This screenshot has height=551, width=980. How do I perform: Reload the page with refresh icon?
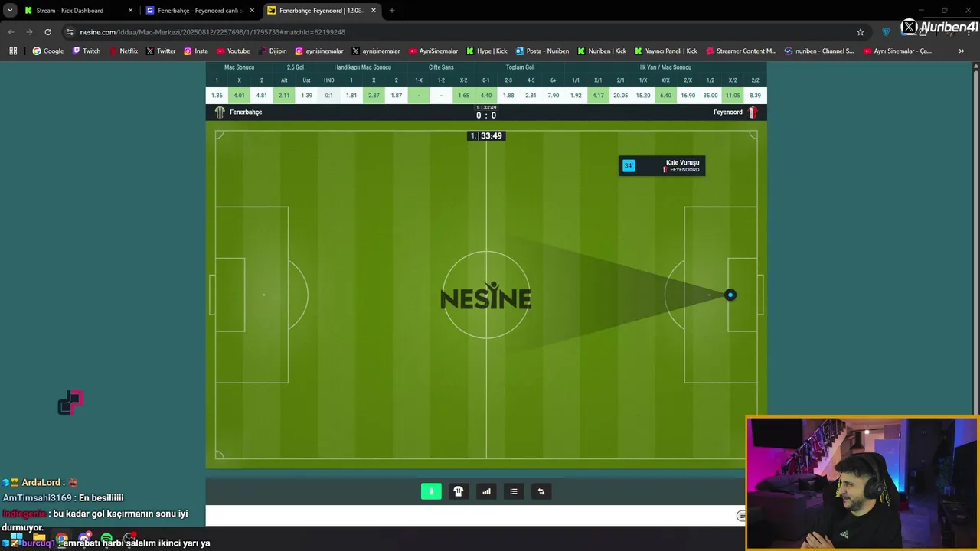47,32
